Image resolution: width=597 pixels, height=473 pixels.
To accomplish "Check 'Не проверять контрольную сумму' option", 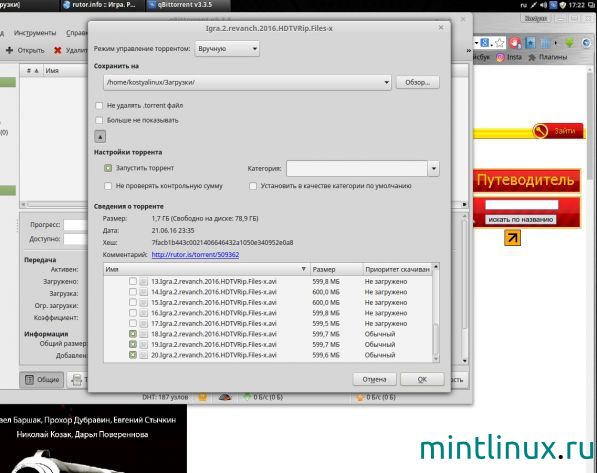I will (x=108, y=186).
